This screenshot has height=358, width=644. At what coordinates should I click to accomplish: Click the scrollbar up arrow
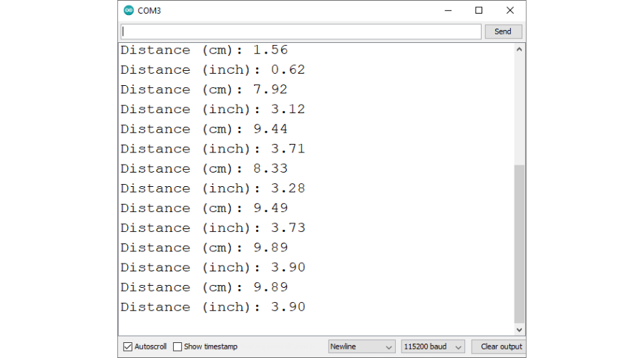point(519,49)
